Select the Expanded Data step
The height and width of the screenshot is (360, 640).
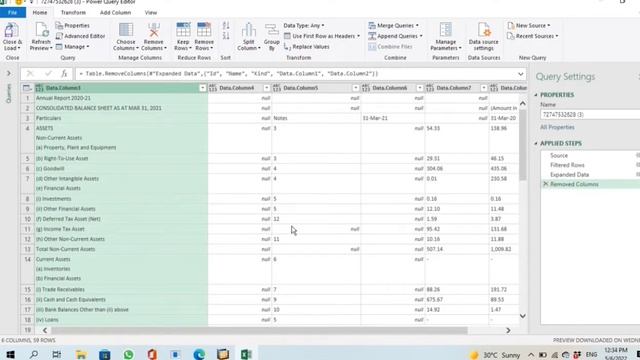590,175
